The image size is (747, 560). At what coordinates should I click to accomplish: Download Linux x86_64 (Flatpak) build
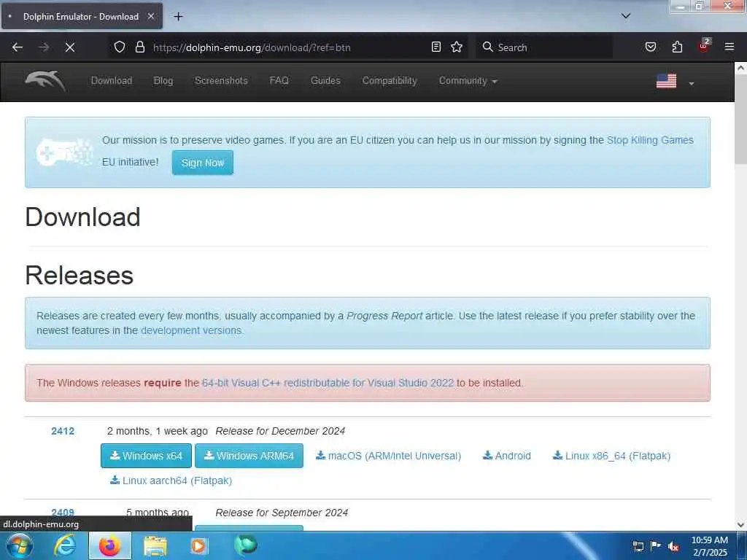pyautogui.click(x=611, y=456)
